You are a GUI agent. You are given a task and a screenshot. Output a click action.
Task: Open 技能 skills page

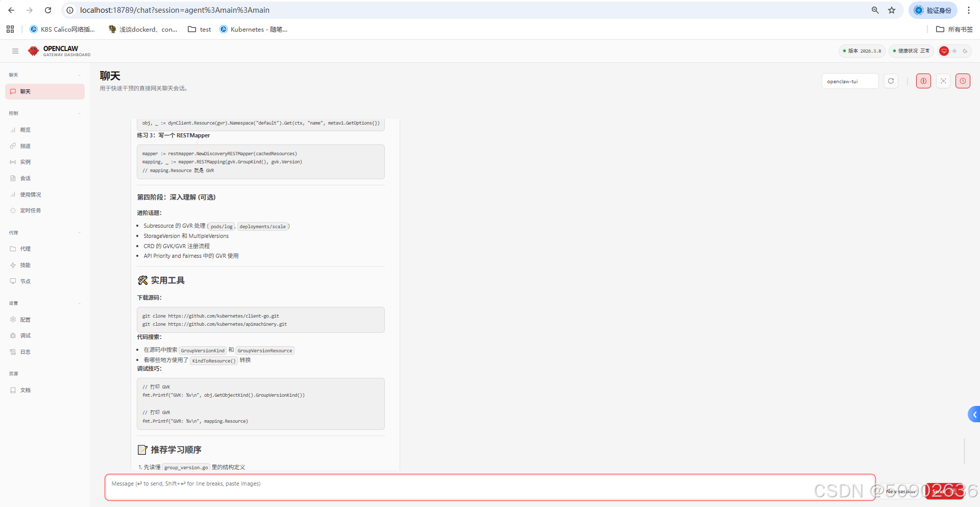click(x=45, y=265)
